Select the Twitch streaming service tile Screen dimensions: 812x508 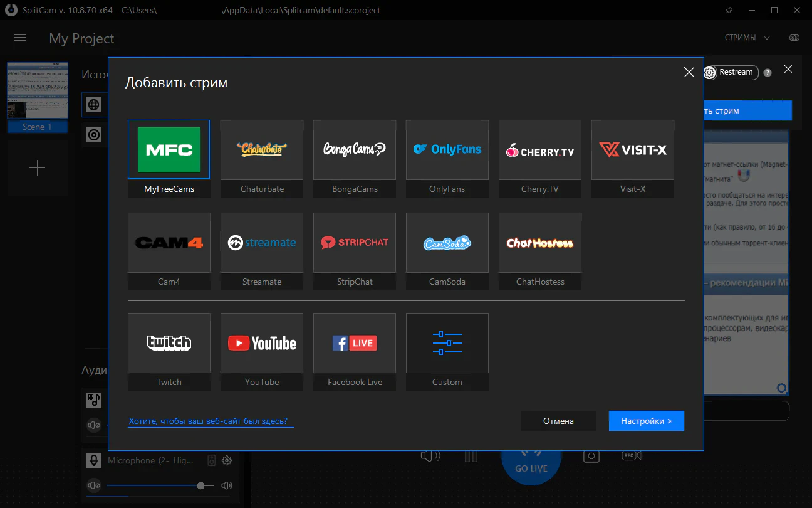[169, 344]
